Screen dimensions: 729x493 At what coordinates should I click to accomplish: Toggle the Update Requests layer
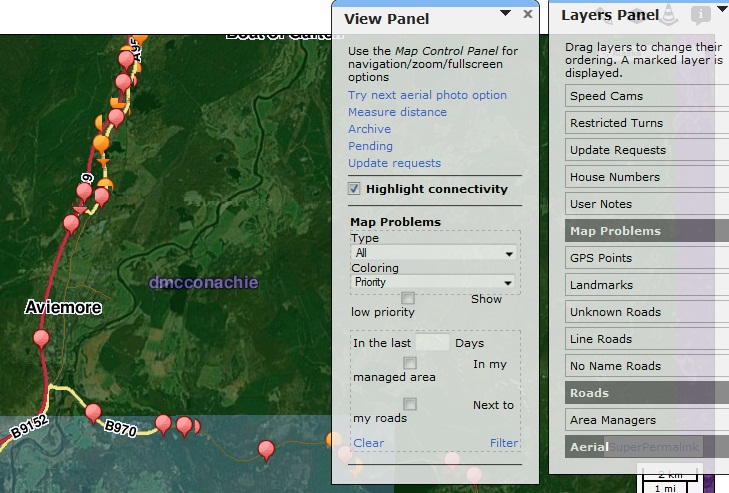coord(647,150)
